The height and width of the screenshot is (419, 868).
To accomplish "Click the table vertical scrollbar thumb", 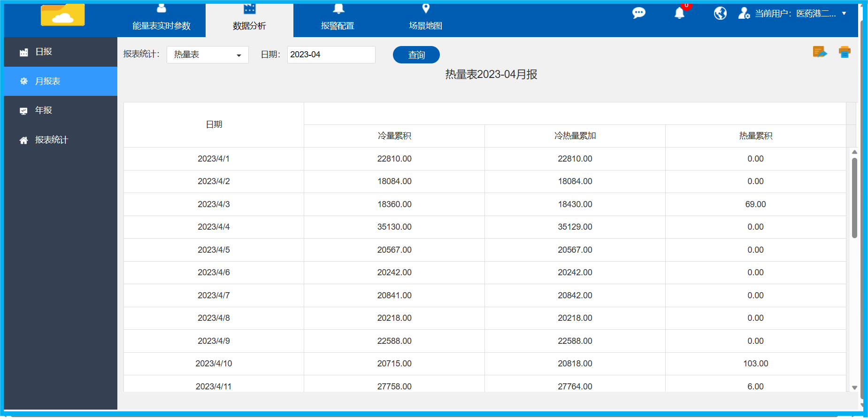I will coord(854,198).
